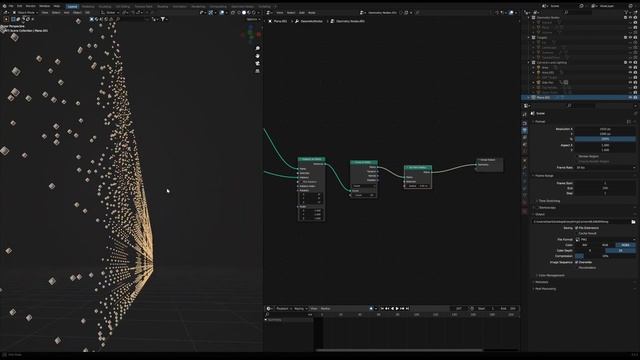Image resolution: width=640 pixels, height=360 pixels.
Task: Click the Format panel presets icon
Action: click(x=629, y=122)
